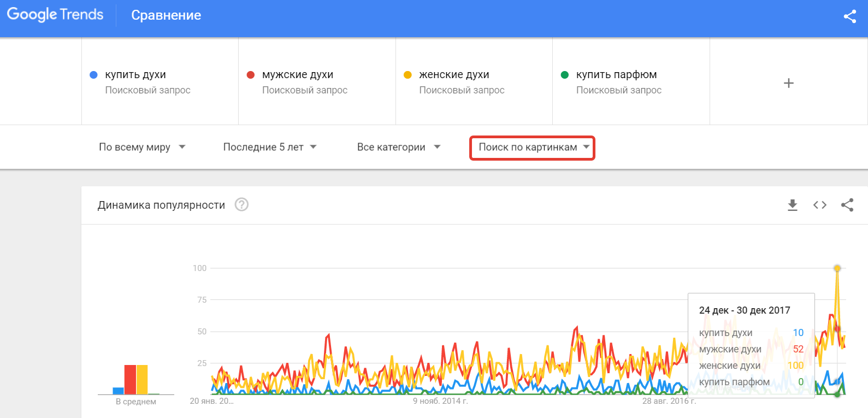The height and width of the screenshot is (418, 868).
Task: Select the купить духи search term
Action: 135,75
